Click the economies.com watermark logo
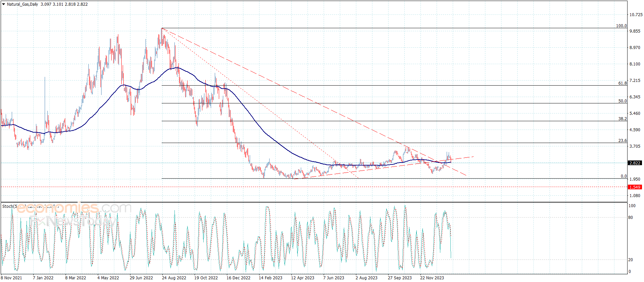 click(74, 208)
